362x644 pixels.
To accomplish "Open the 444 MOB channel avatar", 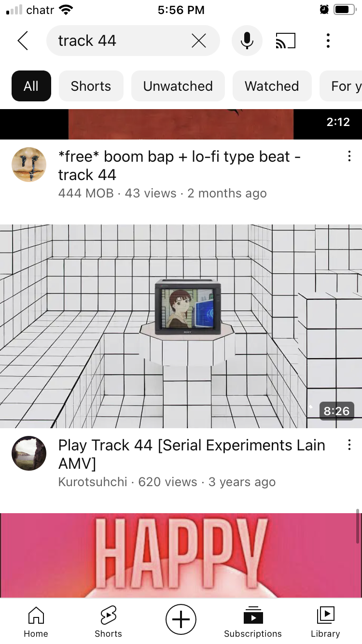I will click(x=29, y=165).
